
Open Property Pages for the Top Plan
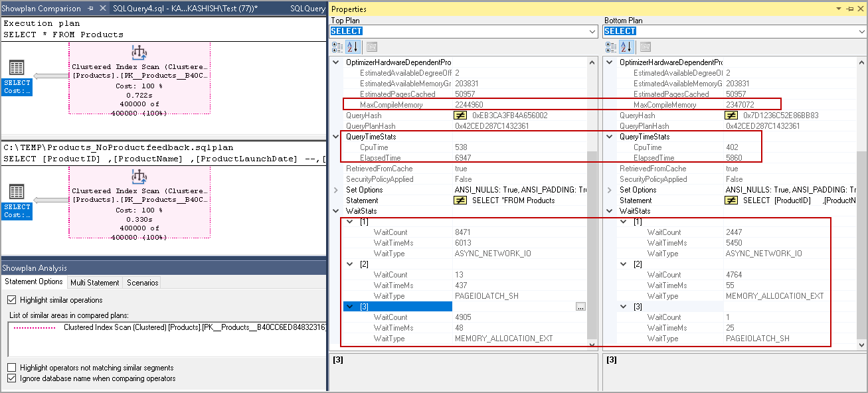pos(371,47)
